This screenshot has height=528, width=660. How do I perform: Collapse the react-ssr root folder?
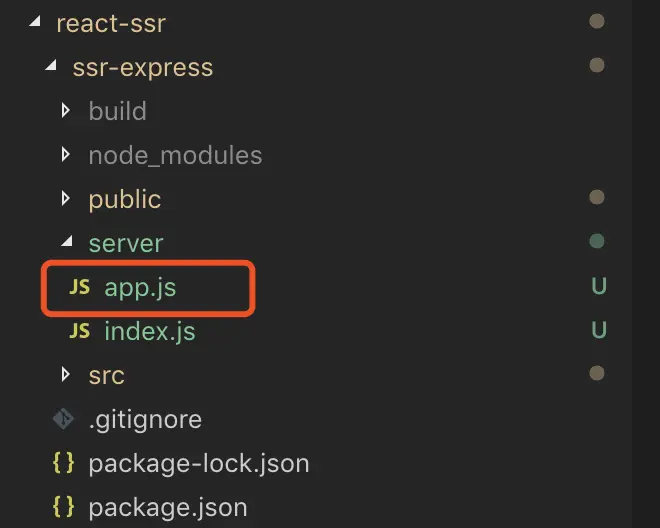(34, 23)
